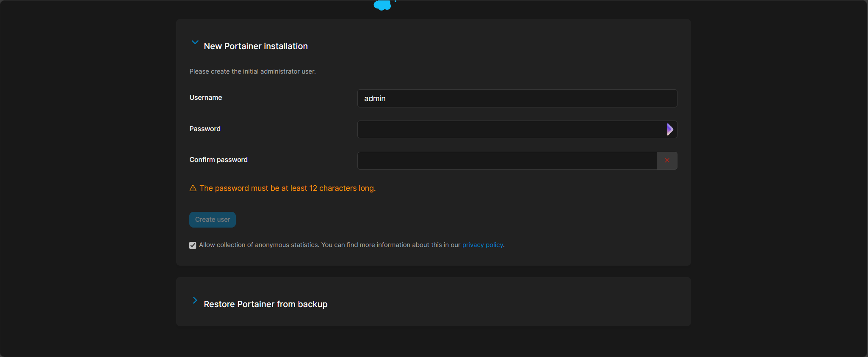The image size is (868, 357).
Task: Uncheck the anonymous statistics collection checkbox
Action: pyautogui.click(x=193, y=245)
